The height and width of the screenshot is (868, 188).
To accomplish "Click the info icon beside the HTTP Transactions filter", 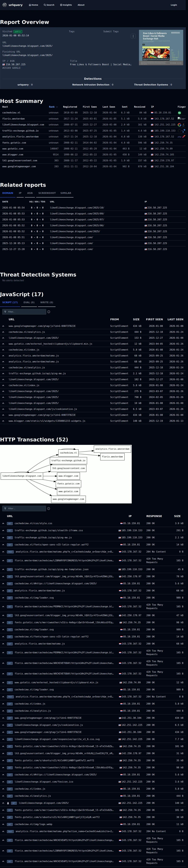I will click(48, 509).
